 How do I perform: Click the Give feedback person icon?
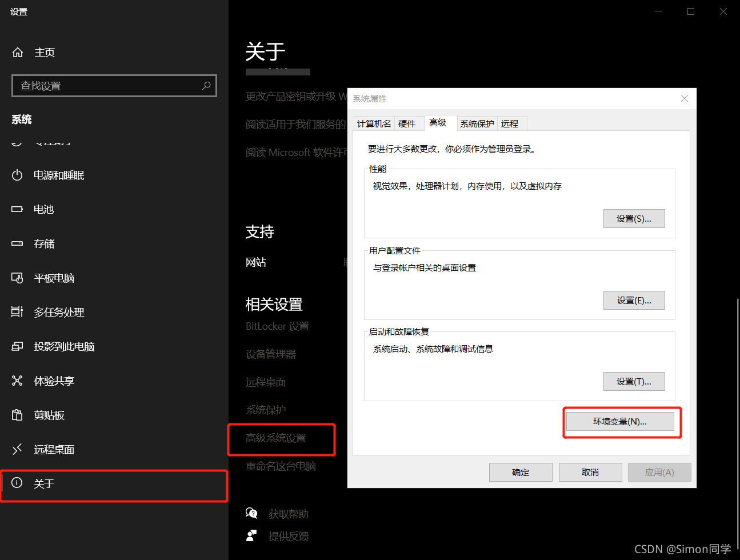(x=251, y=536)
